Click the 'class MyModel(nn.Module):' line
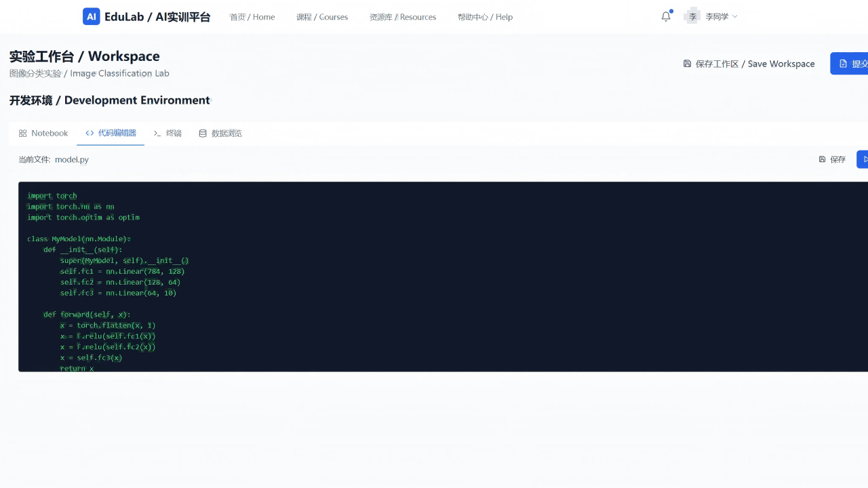Screen dimensions: 868x488 point(79,239)
